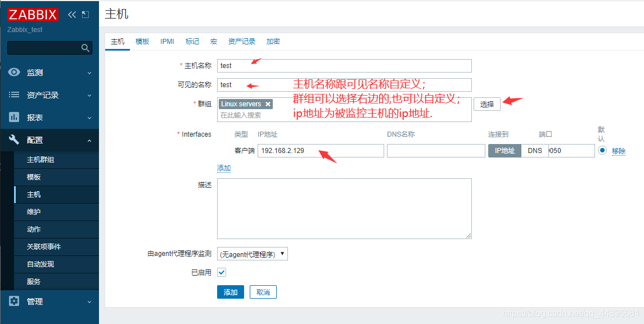Click the 描述 text area
Viewport: 644px width, 324px height.
pos(344,209)
